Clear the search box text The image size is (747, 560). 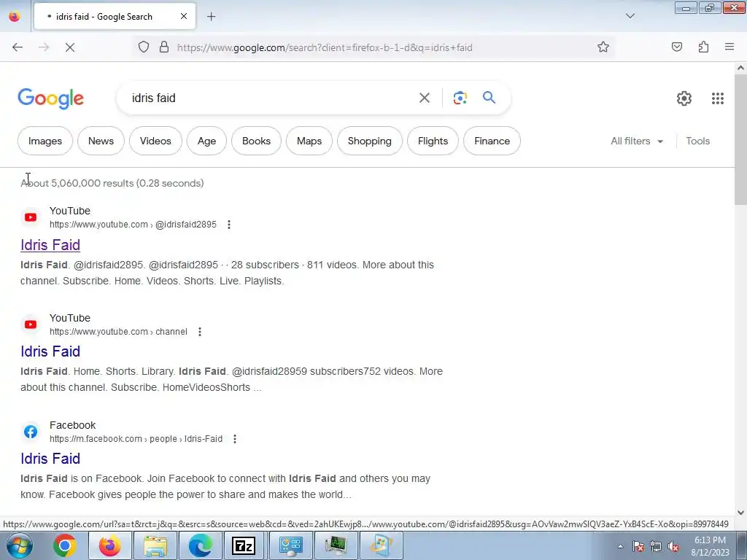pos(424,98)
